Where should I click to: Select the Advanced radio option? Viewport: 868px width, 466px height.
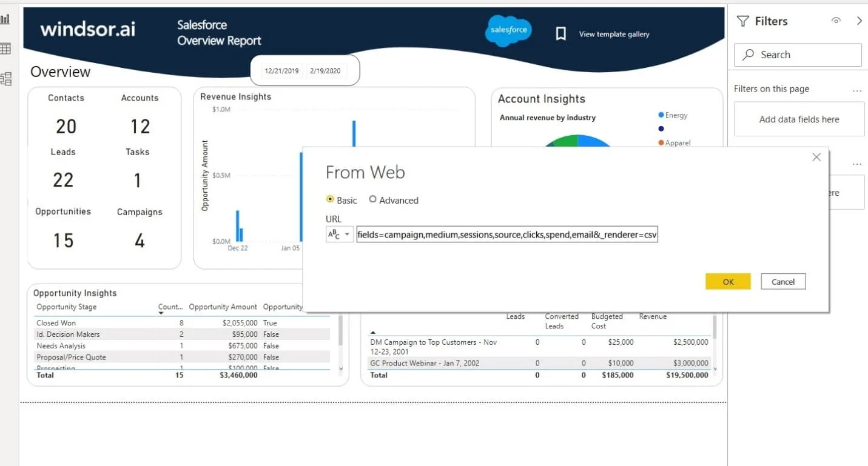(x=372, y=199)
